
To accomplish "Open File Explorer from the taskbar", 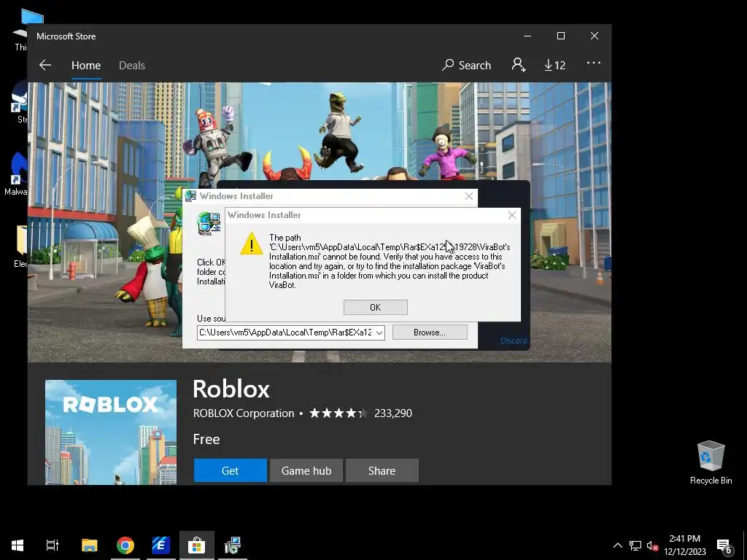I will pyautogui.click(x=90, y=545).
